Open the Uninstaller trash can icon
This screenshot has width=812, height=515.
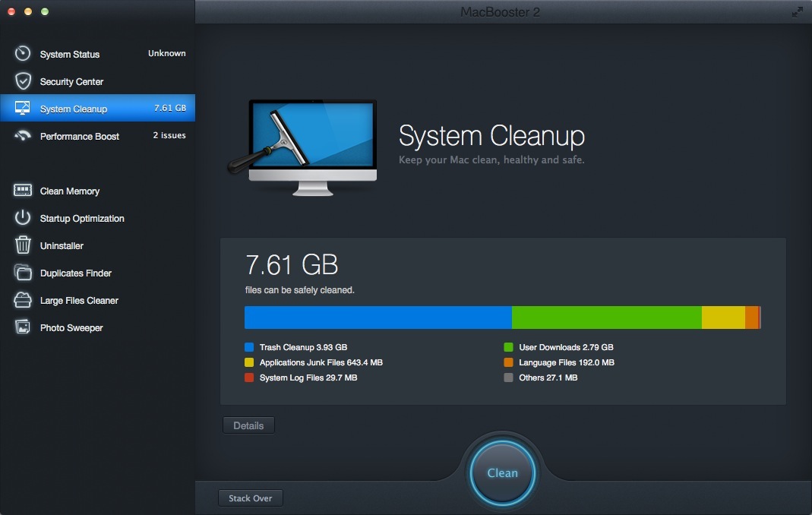coord(23,245)
